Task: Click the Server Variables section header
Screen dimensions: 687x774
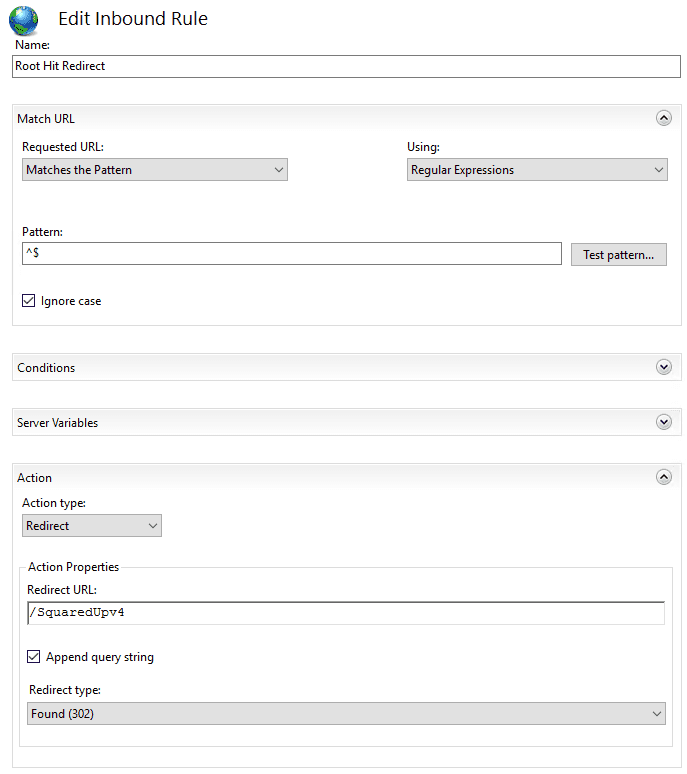Action: point(57,423)
